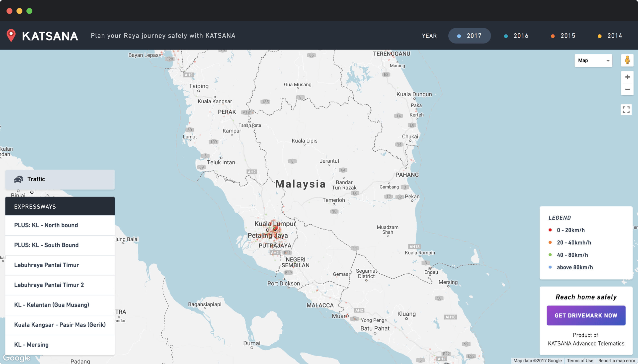Select PLUS: KL - South Bound route
The height and width of the screenshot is (364, 638).
(60, 245)
